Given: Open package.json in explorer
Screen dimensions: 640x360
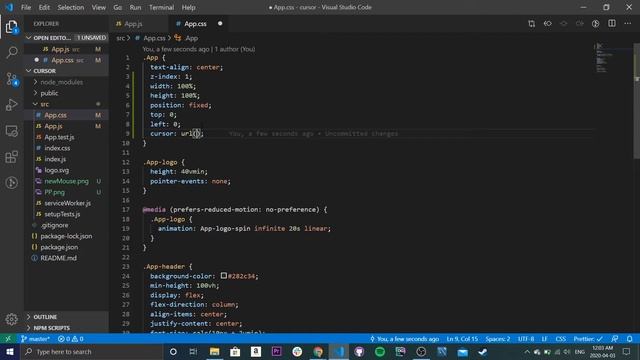Looking at the screenshot, I should click(x=59, y=247).
